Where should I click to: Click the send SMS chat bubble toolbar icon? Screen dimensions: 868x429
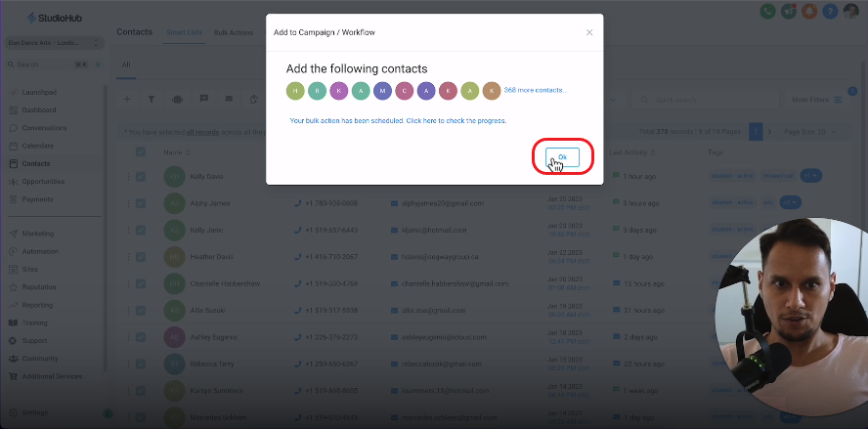click(x=203, y=99)
